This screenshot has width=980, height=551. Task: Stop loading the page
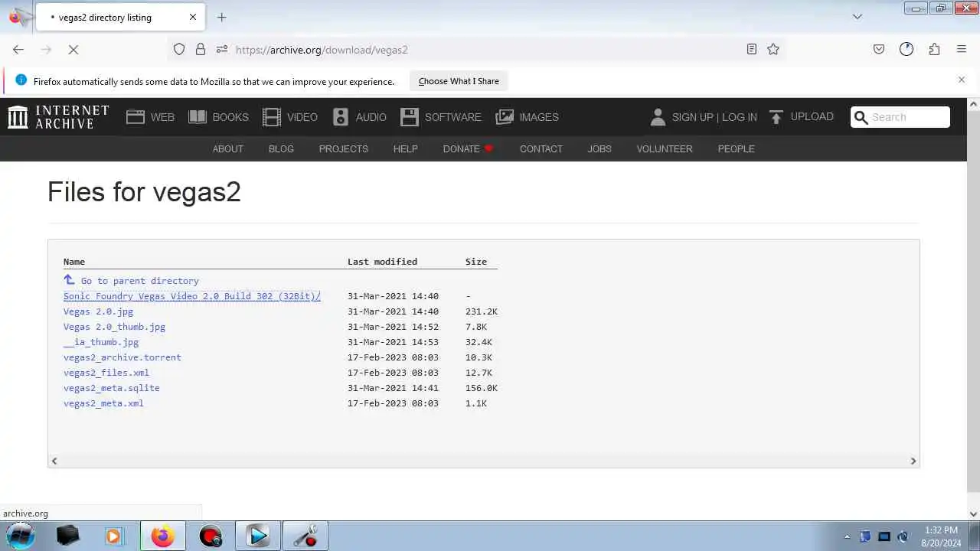click(73, 49)
